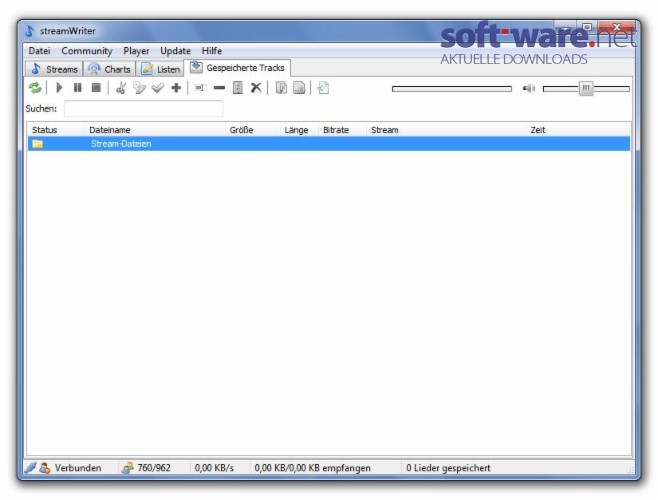Image resolution: width=658 pixels, height=500 pixels.
Task: Open the Update menu
Action: click(x=175, y=51)
